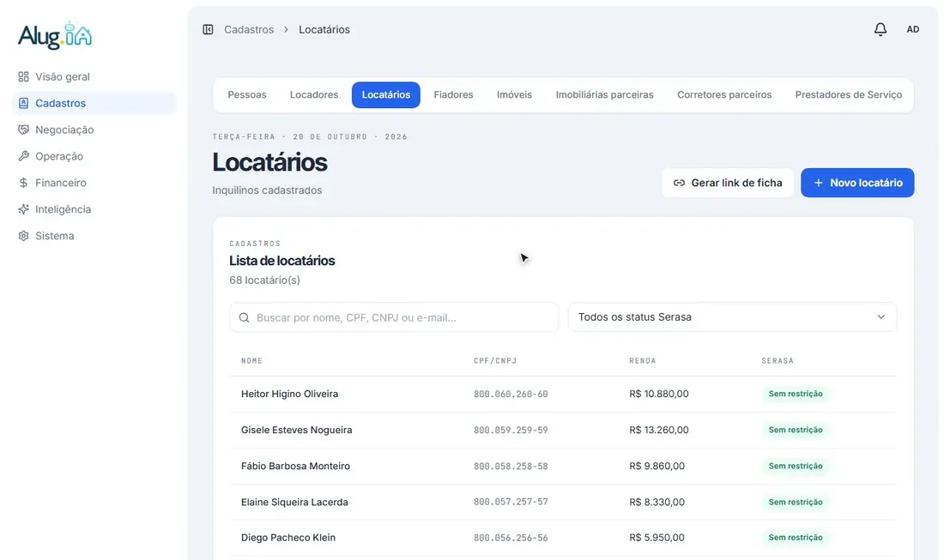Click the Serasa dropdown chevron arrow
The image size is (944, 560).
click(x=880, y=317)
